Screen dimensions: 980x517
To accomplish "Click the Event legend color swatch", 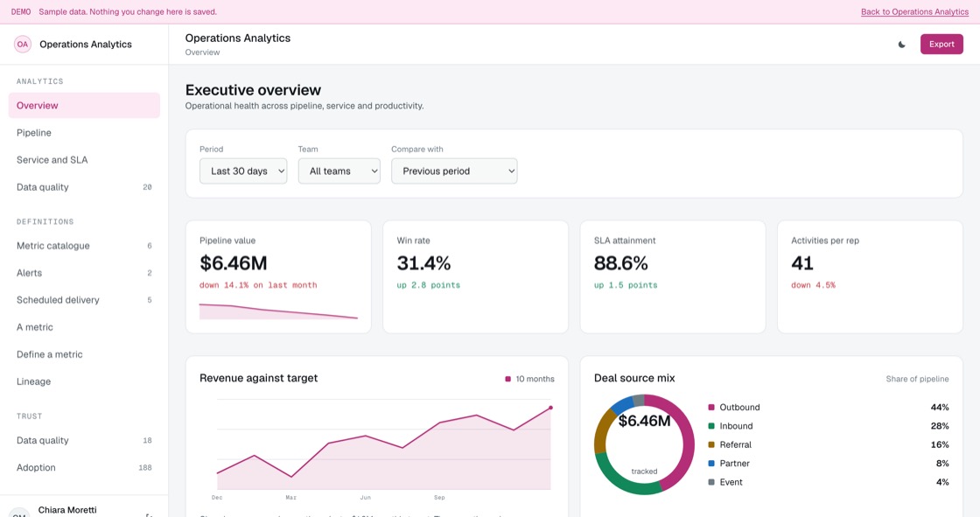I will pyautogui.click(x=711, y=482).
